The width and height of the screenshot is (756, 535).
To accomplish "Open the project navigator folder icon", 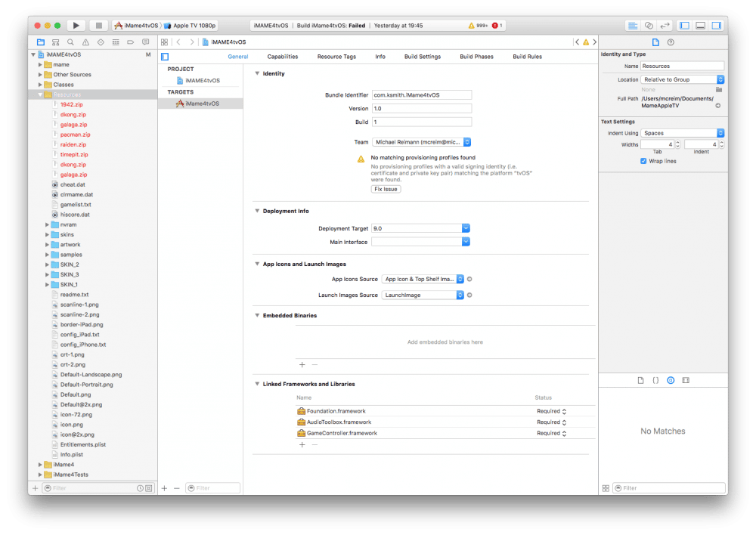I will tap(41, 42).
